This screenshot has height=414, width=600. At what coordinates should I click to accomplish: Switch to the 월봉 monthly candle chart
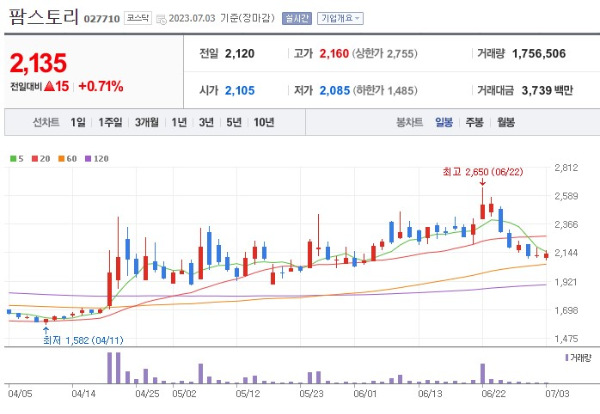pyautogui.click(x=505, y=122)
